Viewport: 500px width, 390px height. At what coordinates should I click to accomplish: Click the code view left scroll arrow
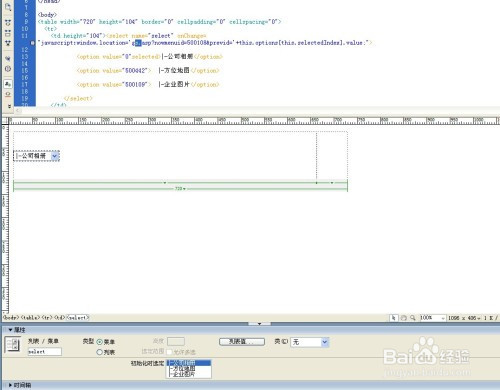[x=18, y=110]
